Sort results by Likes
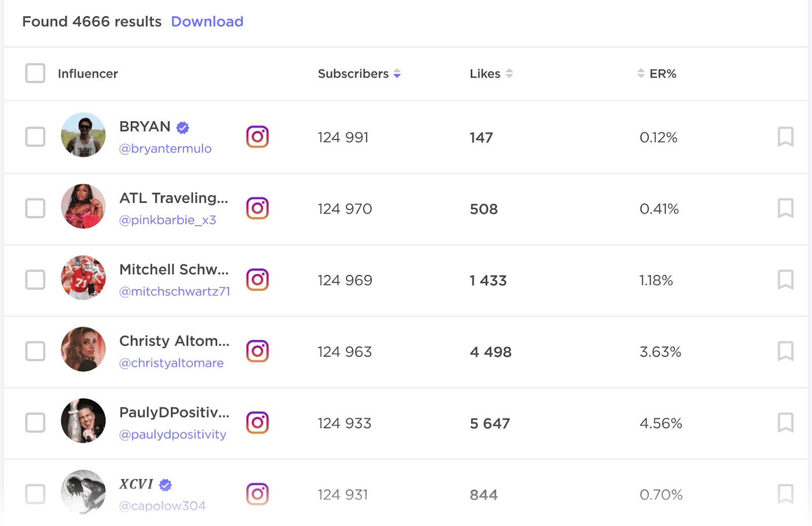 pyautogui.click(x=510, y=73)
